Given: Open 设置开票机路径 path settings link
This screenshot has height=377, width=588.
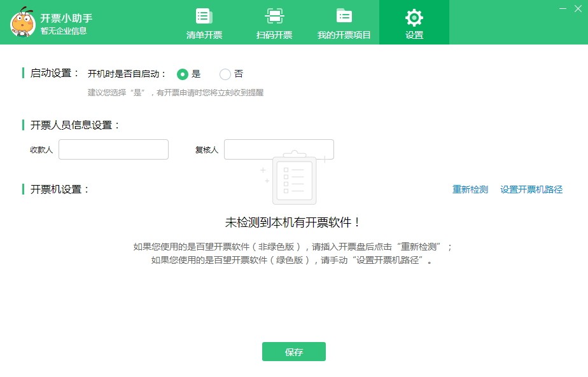Looking at the screenshot, I should tap(531, 189).
